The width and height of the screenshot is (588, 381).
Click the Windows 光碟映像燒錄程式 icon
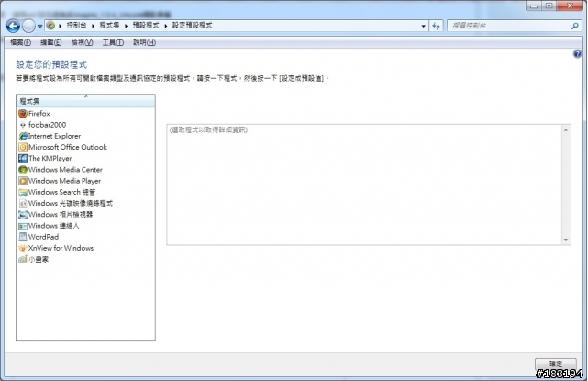pyautogui.click(x=23, y=203)
